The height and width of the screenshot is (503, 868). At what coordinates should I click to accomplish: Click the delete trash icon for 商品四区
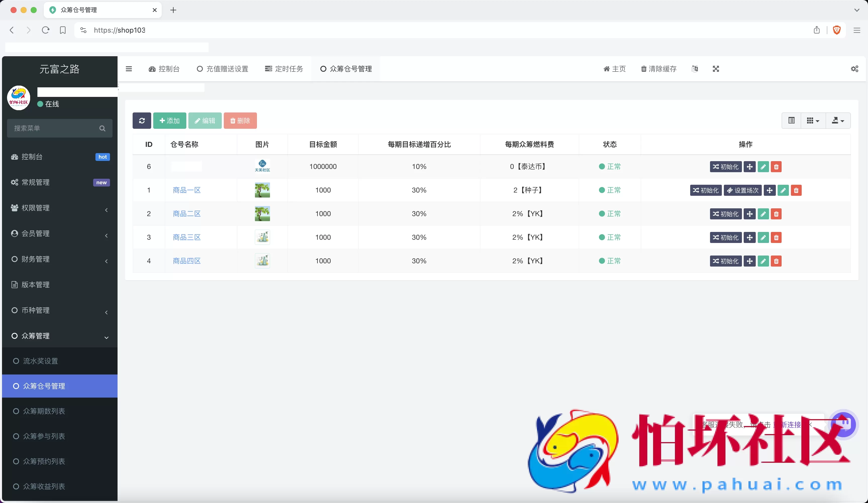[776, 261]
